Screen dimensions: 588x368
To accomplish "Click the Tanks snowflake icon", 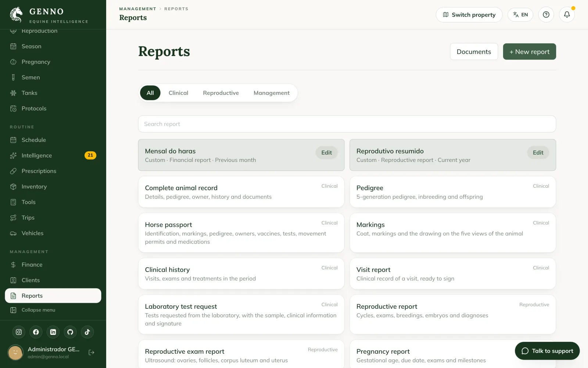I will pyautogui.click(x=13, y=93).
